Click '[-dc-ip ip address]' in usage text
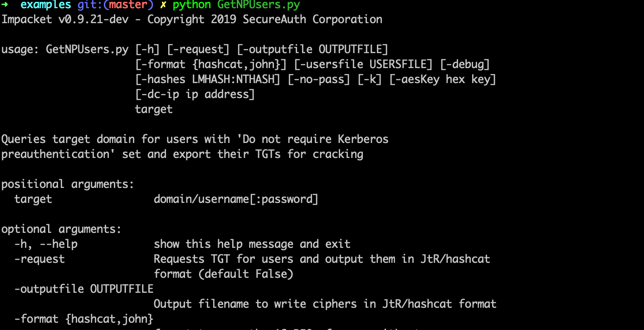 [x=195, y=94]
